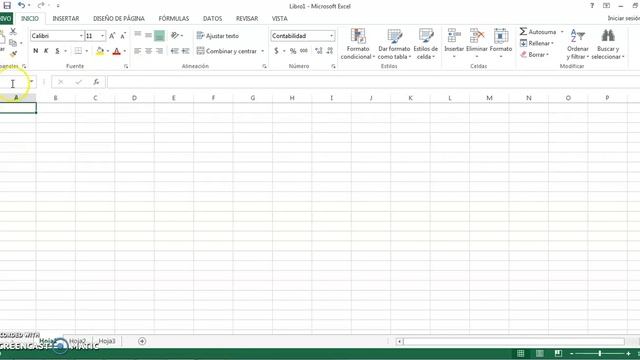The height and width of the screenshot is (360, 640).
Task: Apply percent style
Action: point(293,51)
